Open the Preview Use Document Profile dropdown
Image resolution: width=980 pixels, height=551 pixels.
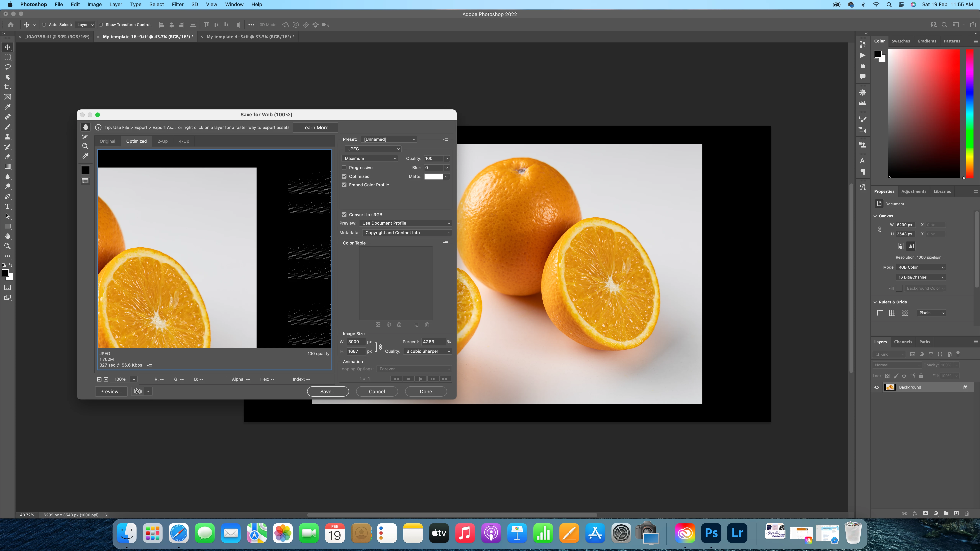[x=406, y=223]
